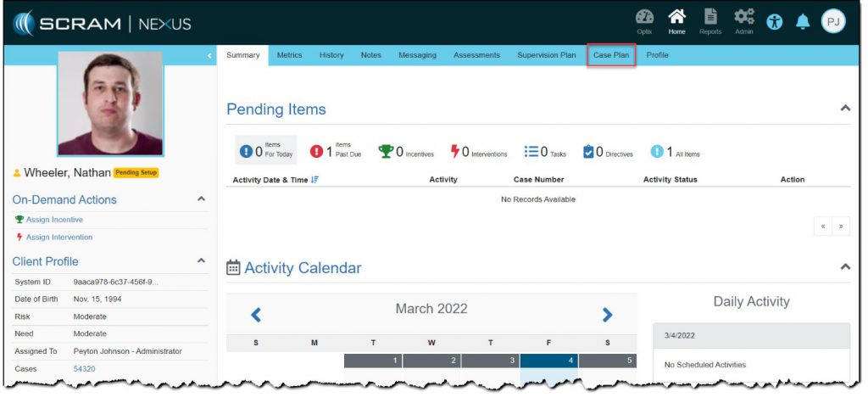Collapse the Pending Items section
This screenshot has height=403, width=868.
click(x=844, y=109)
